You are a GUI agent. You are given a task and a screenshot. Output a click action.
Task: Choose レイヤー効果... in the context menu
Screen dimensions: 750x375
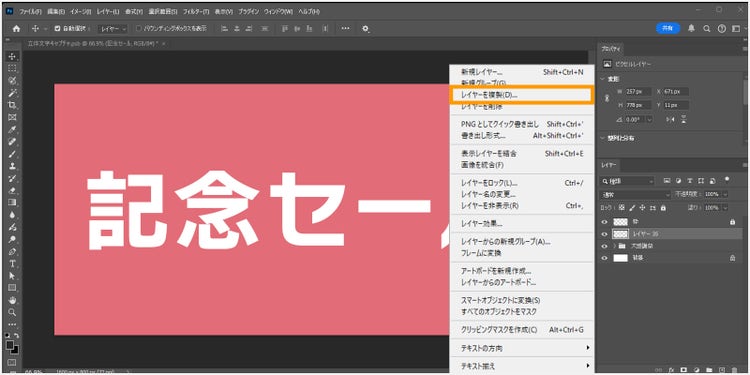tap(521, 223)
